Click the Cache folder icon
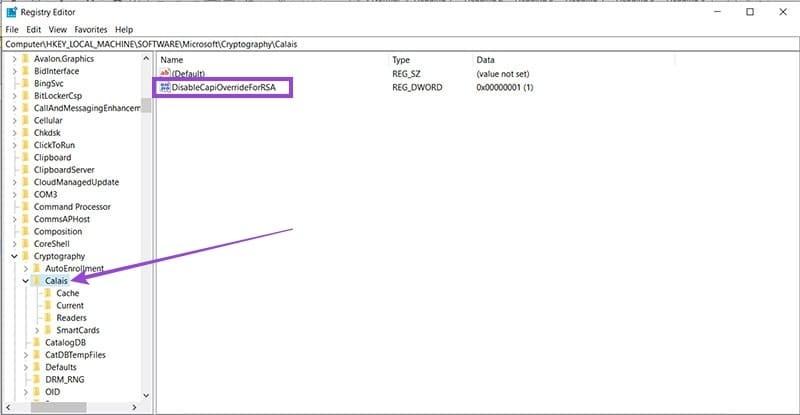 pos(48,293)
